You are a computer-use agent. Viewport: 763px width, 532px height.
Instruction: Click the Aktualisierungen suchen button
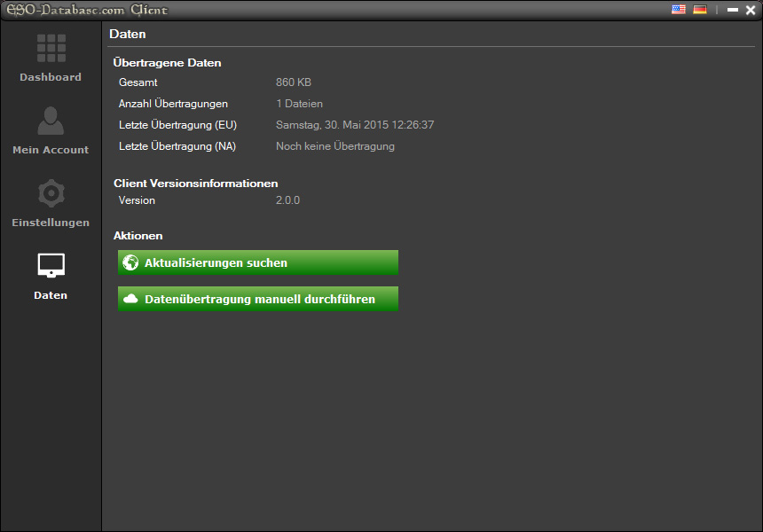pos(258,262)
